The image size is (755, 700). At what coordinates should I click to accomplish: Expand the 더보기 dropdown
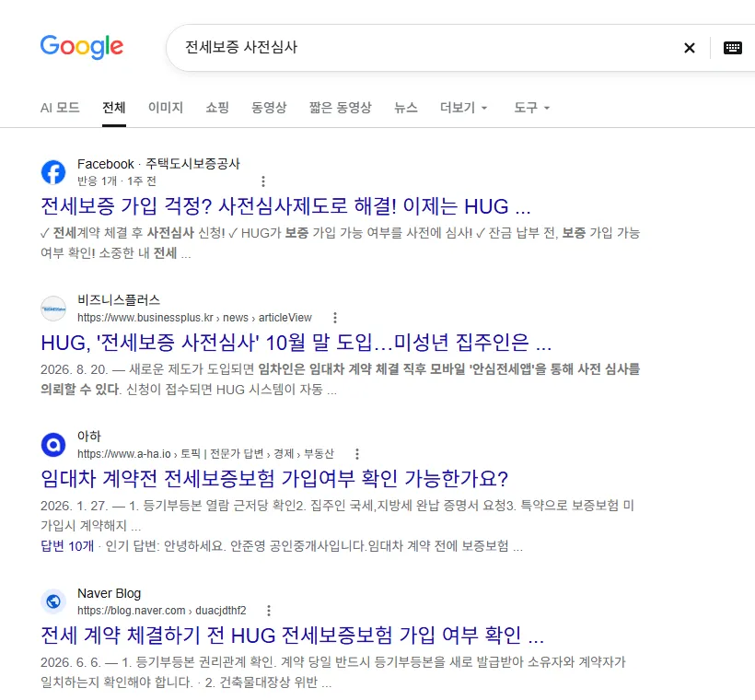point(464,108)
